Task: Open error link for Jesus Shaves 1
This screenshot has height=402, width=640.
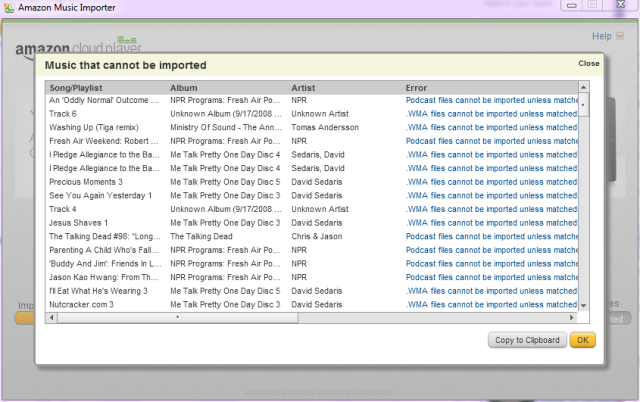Action: coord(491,223)
